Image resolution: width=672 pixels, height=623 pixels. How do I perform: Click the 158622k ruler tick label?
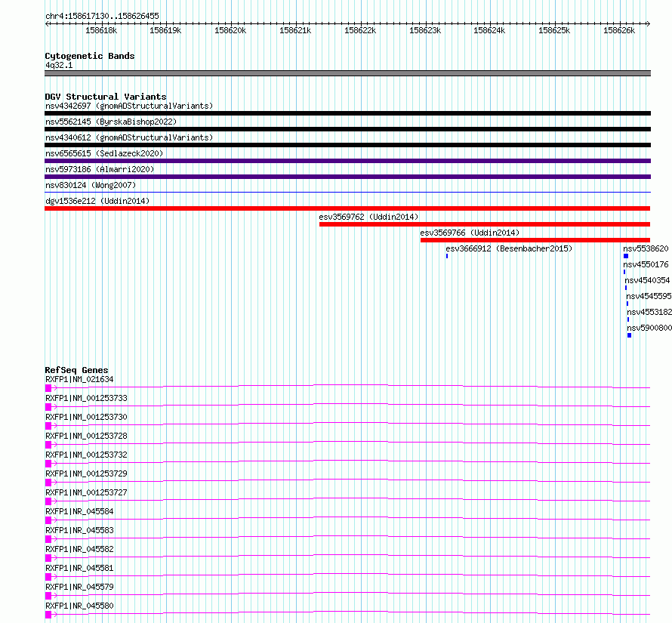coord(360,30)
